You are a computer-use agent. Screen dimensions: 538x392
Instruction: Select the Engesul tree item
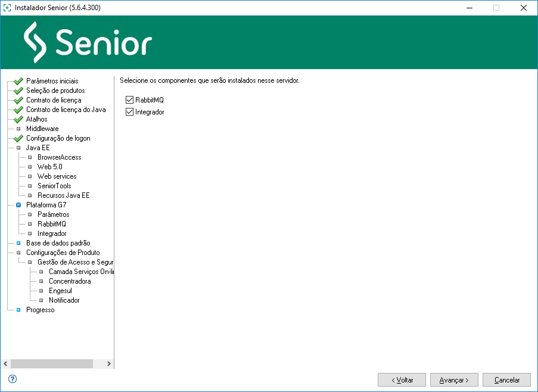60,291
